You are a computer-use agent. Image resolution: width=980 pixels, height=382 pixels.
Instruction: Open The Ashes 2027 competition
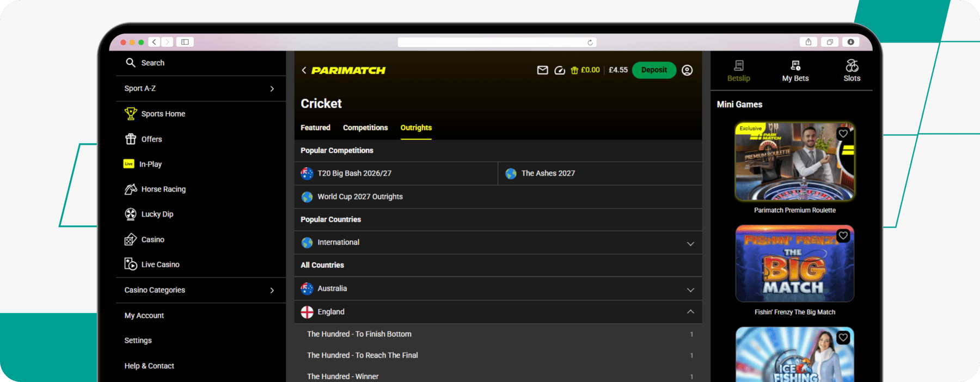(x=600, y=173)
